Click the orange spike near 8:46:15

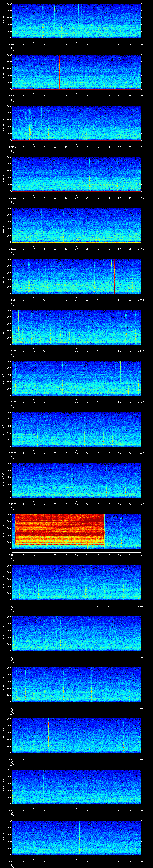(x=43, y=785)
